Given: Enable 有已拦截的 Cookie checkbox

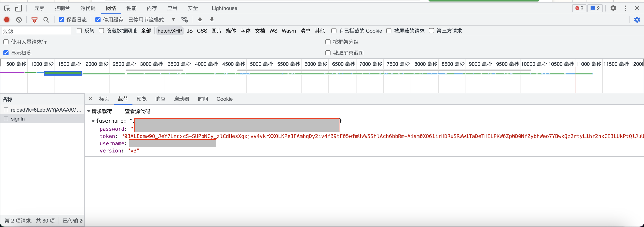Looking at the screenshot, I should [334, 31].
